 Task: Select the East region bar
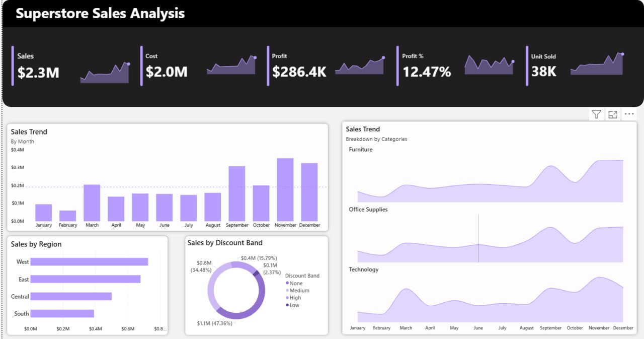85,279
